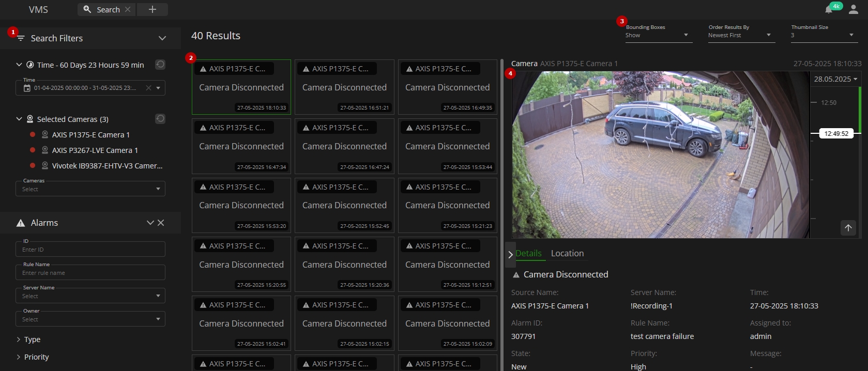Collapse the Alarms filter chevron
Image resolution: width=868 pixels, height=371 pixels.
point(150,223)
